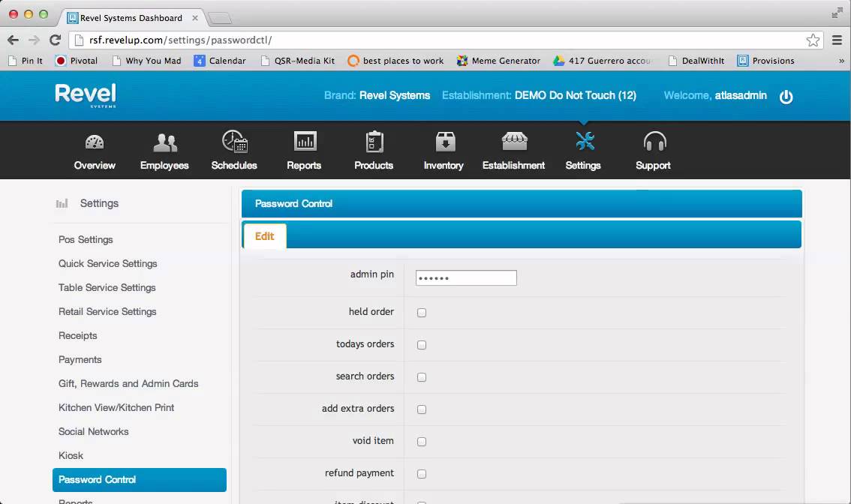The height and width of the screenshot is (504, 851).
Task: Click the DEMO Do Not Touch establishment
Action: [576, 95]
